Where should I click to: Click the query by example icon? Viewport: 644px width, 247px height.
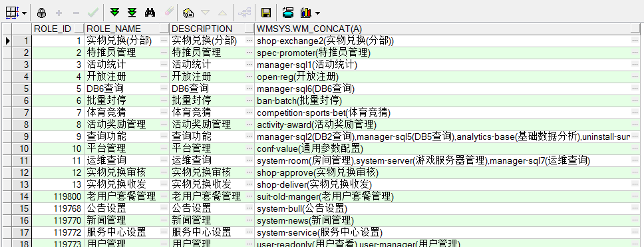click(188, 13)
